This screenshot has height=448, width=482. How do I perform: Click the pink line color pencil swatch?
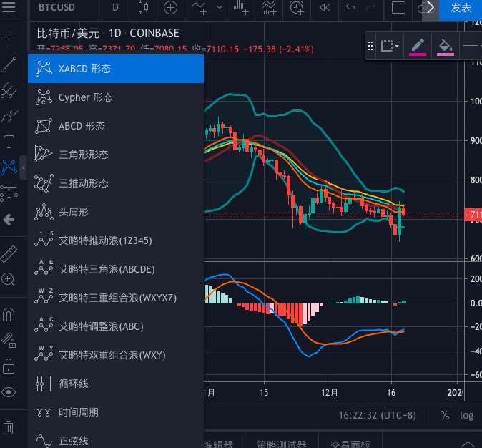click(x=418, y=46)
